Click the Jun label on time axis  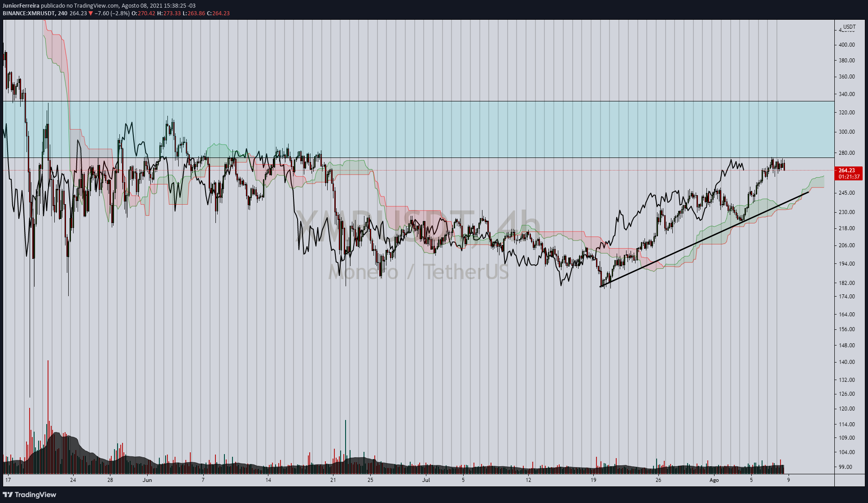click(147, 480)
